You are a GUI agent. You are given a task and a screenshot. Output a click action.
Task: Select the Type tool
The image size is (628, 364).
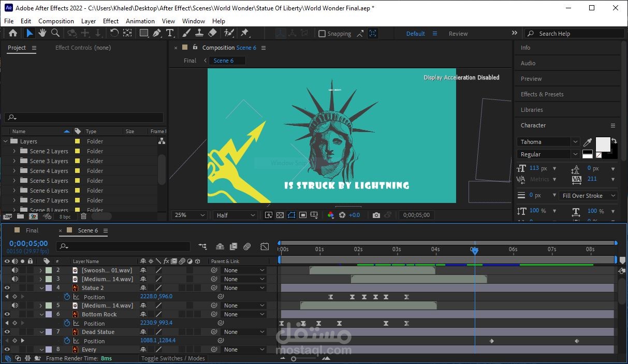coord(169,33)
